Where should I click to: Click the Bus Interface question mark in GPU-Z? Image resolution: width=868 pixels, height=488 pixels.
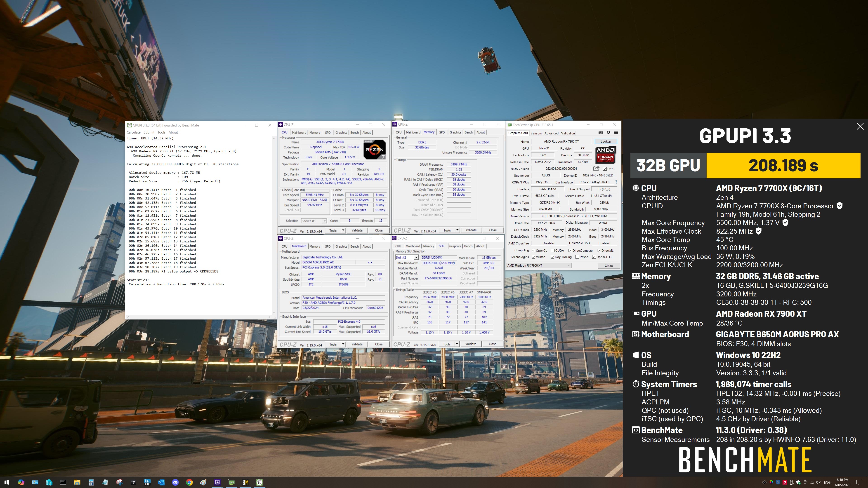pyautogui.click(x=616, y=182)
